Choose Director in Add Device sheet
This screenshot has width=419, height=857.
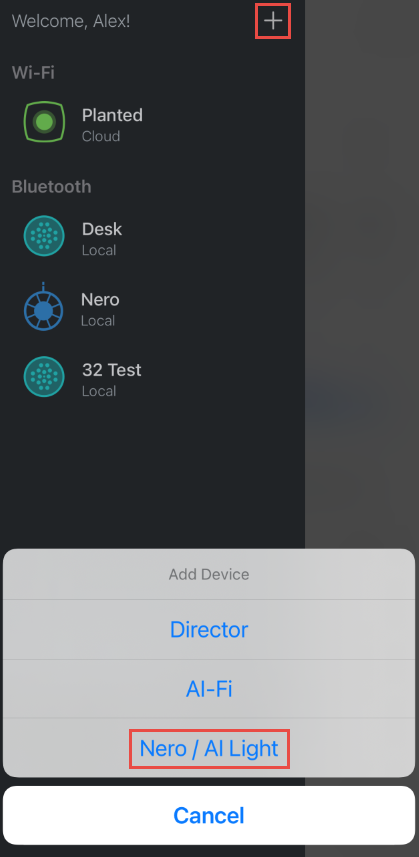209,629
